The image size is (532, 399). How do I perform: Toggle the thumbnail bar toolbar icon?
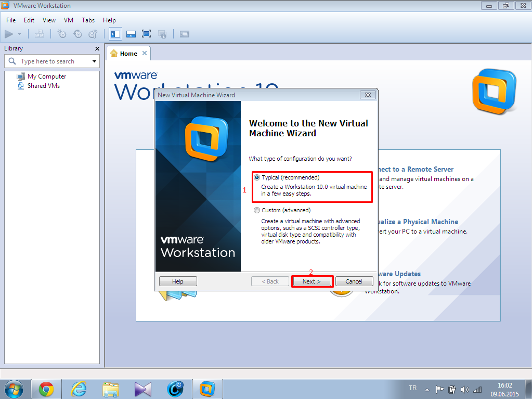pos(131,34)
